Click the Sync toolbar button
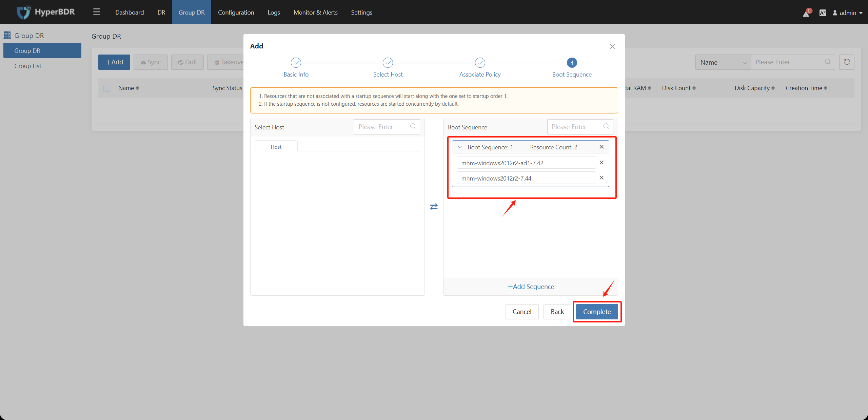This screenshot has height=420, width=868. pyautogui.click(x=151, y=62)
